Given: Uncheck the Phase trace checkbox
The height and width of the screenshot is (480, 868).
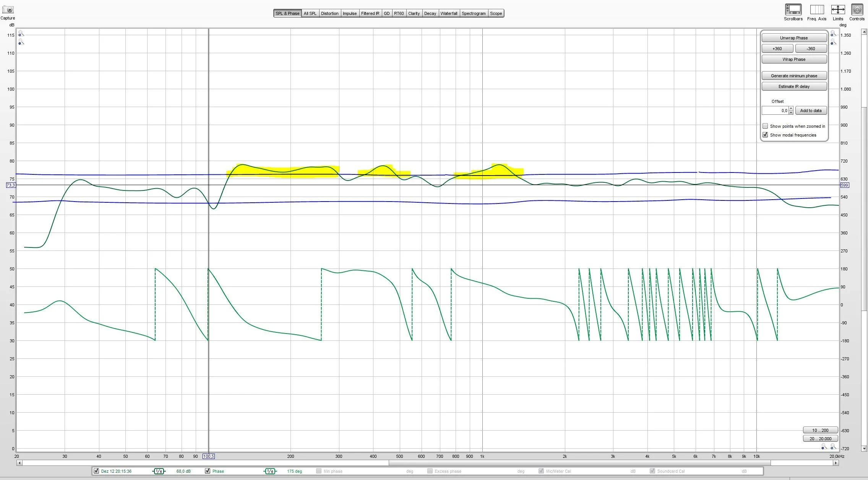Looking at the screenshot, I should pyautogui.click(x=208, y=471).
